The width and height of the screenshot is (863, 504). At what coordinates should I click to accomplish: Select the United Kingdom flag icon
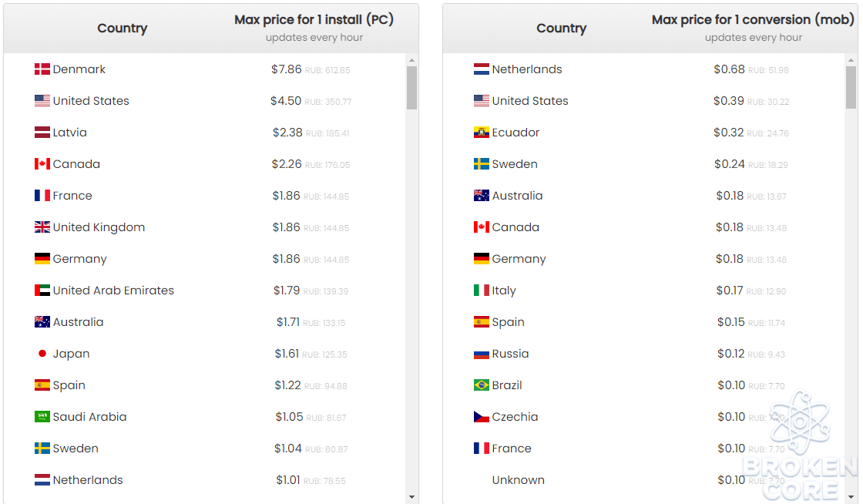[x=42, y=227]
